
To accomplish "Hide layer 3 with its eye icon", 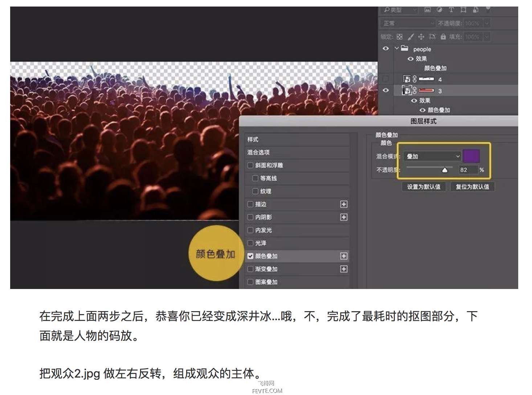I will tap(386, 90).
